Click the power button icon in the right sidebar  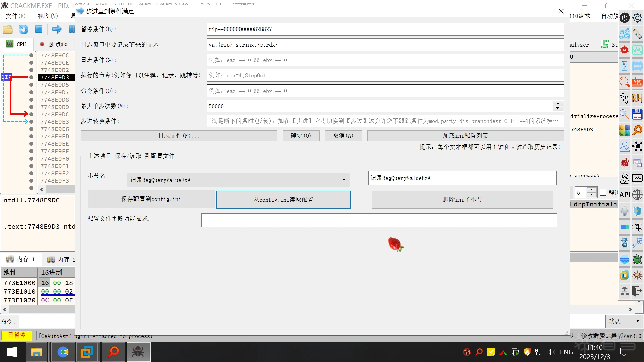[x=624, y=18]
